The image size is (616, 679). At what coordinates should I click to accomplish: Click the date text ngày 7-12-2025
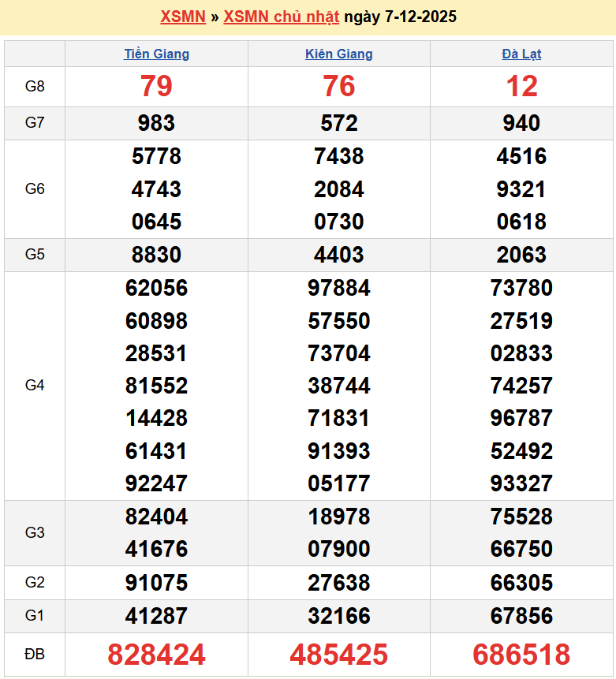coord(400,17)
